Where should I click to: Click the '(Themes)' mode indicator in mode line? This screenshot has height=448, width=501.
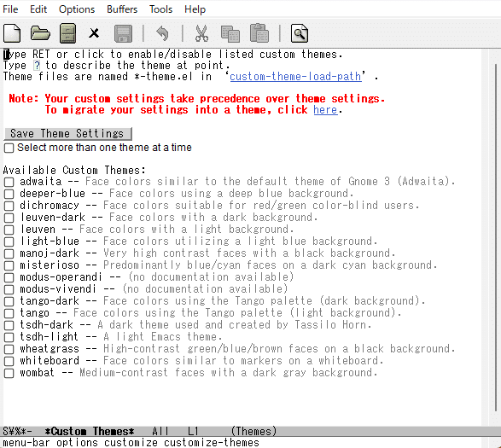point(253,432)
